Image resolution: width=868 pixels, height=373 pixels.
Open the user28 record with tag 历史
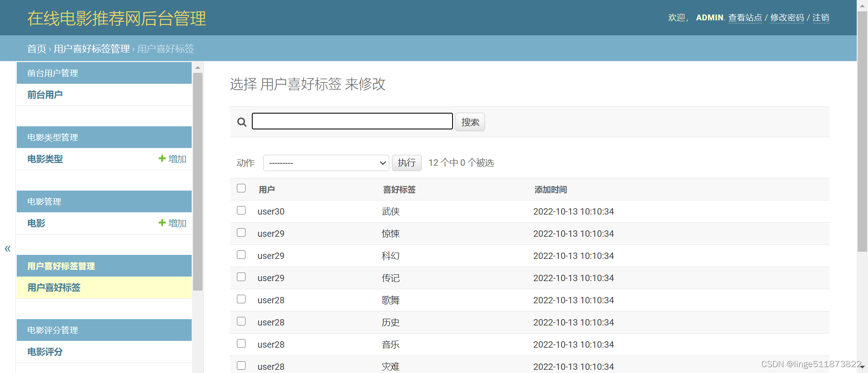point(271,322)
